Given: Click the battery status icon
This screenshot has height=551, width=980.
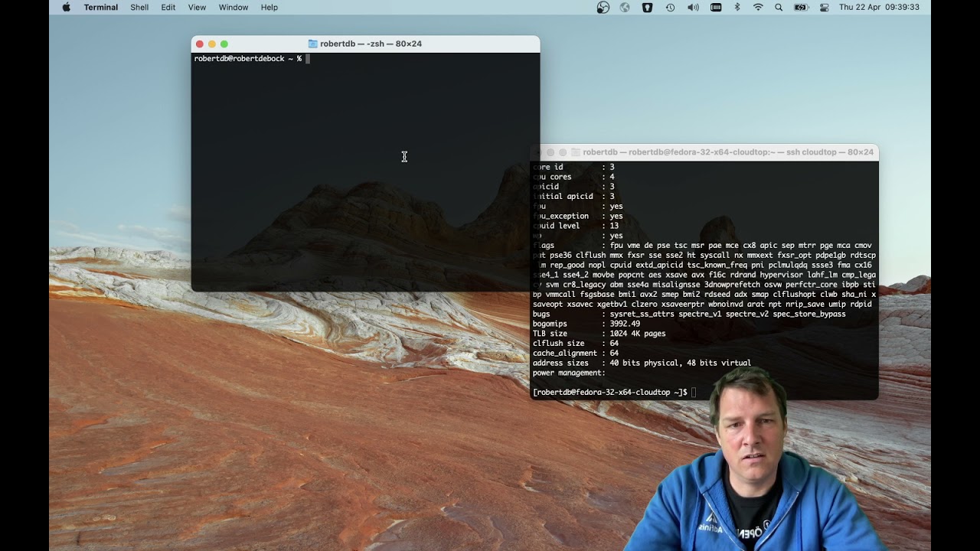Looking at the screenshot, I should 801,7.
